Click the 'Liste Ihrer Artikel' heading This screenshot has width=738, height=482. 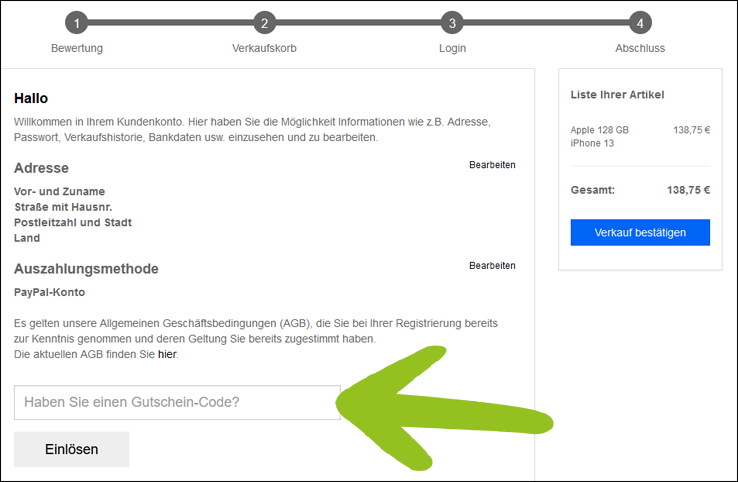[x=618, y=95]
